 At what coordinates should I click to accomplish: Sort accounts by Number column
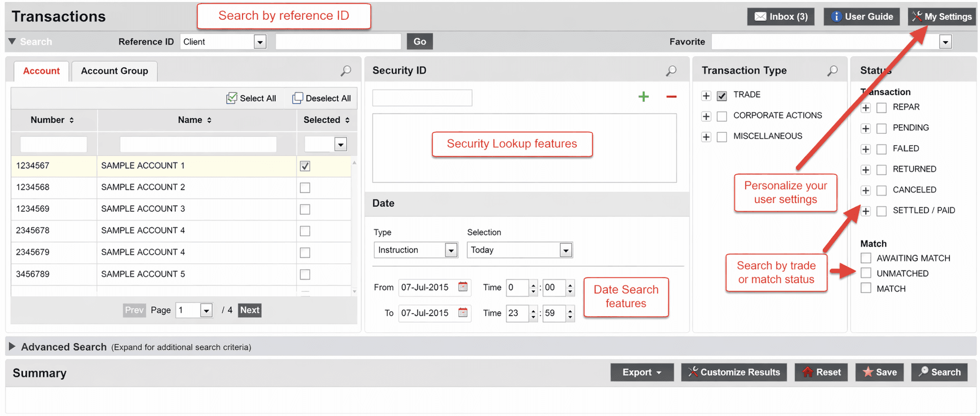click(52, 120)
